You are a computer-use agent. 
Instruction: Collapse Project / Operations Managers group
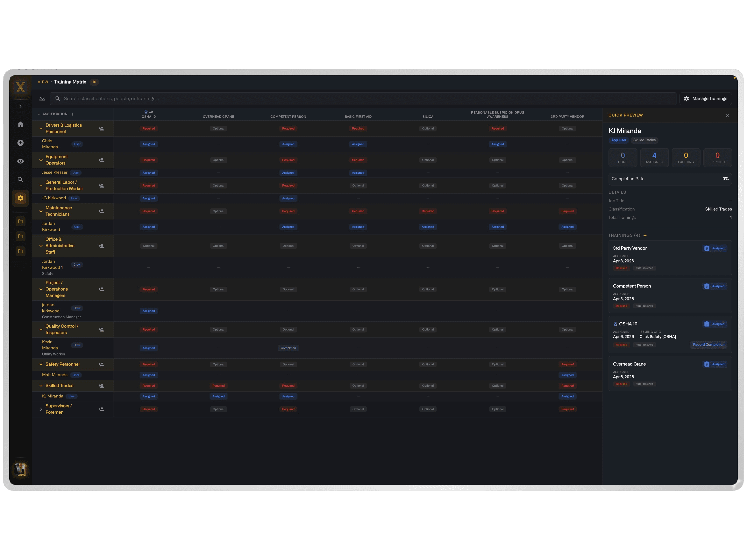pos(41,289)
